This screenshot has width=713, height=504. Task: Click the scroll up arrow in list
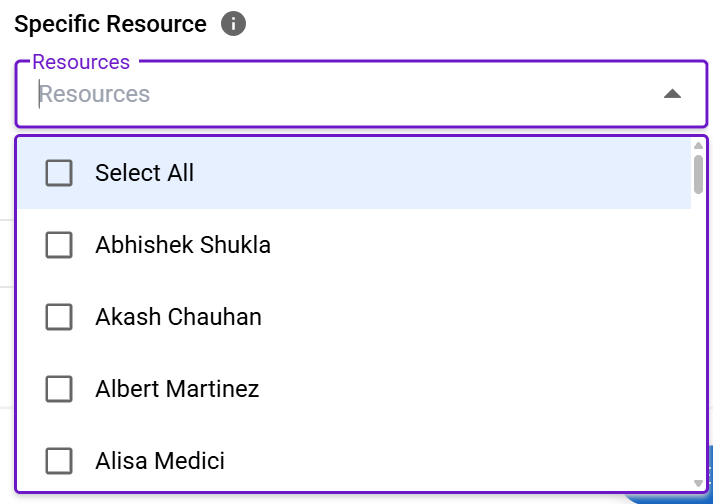[698, 146]
